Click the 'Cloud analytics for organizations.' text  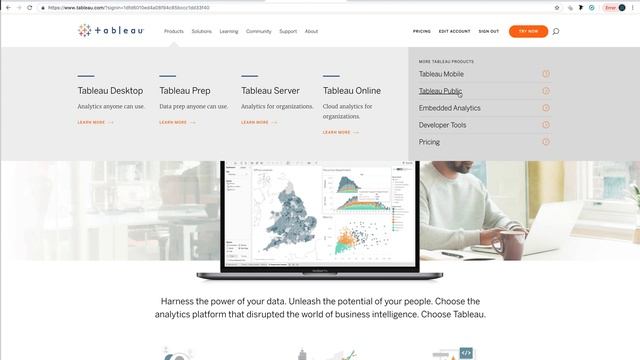pos(347,111)
